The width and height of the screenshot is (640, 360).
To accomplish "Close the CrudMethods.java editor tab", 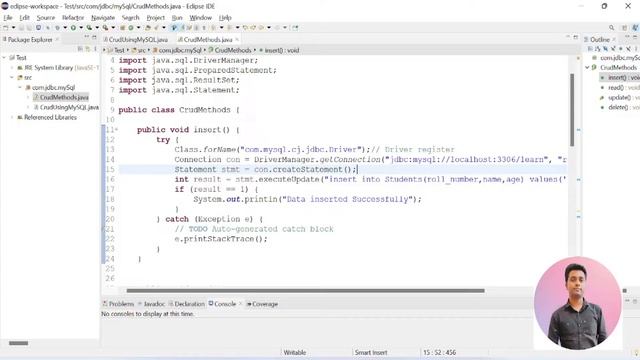I will [237, 39].
